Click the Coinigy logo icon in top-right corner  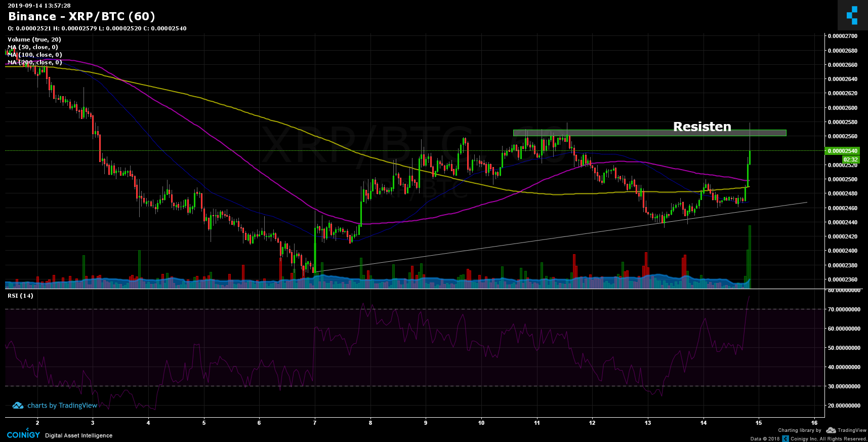852,15
